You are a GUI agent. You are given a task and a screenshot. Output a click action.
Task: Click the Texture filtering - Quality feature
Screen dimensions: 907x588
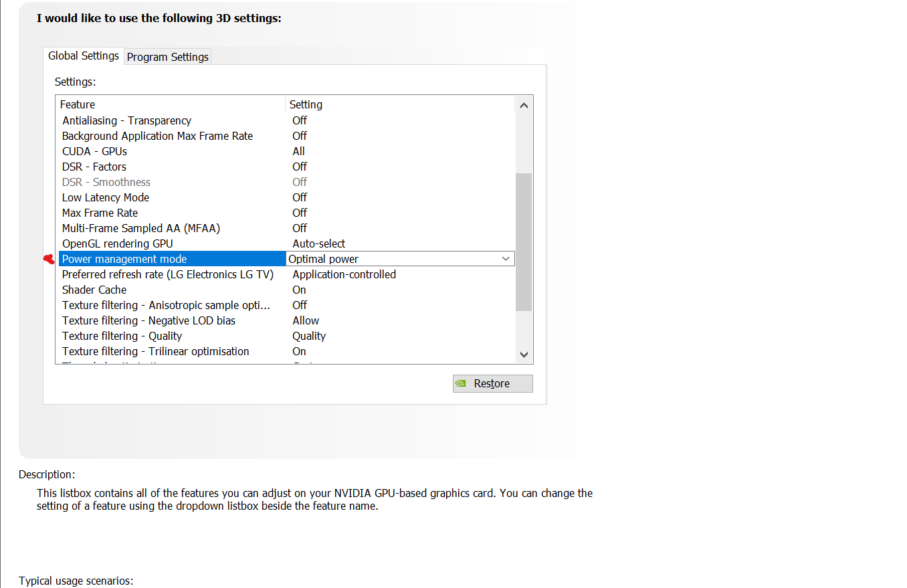click(x=122, y=336)
